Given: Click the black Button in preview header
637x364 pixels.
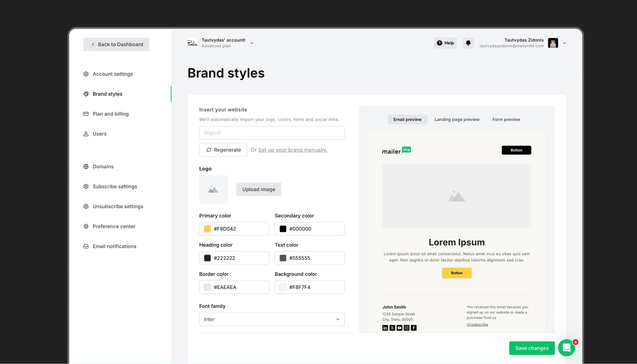Looking at the screenshot, I should click(x=516, y=150).
